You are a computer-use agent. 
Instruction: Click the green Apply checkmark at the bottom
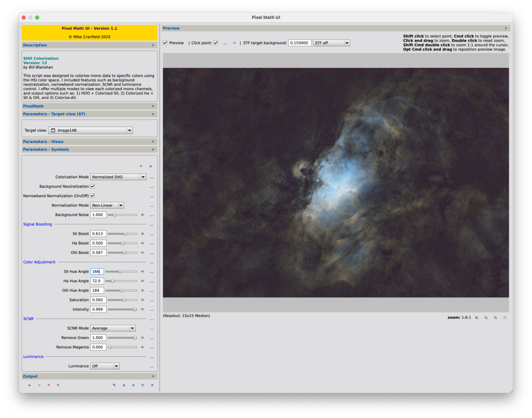pyautogui.click(x=39, y=385)
